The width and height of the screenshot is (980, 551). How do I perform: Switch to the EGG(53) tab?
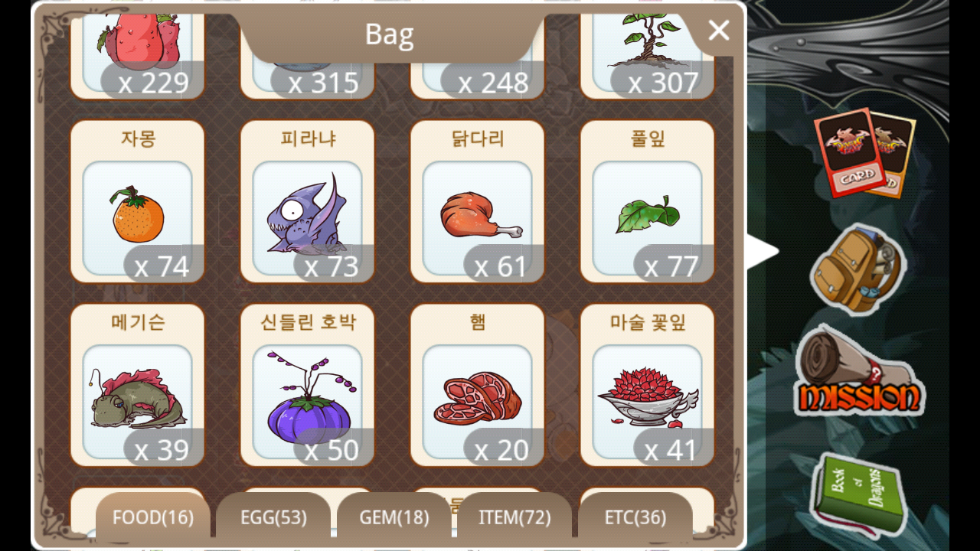click(x=273, y=518)
